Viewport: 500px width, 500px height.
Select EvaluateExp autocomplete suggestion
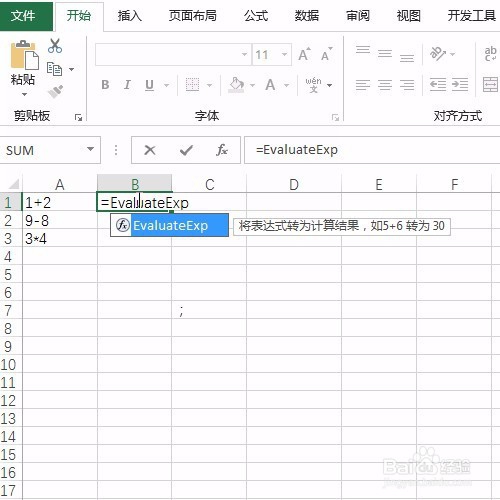(x=170, y=225)
